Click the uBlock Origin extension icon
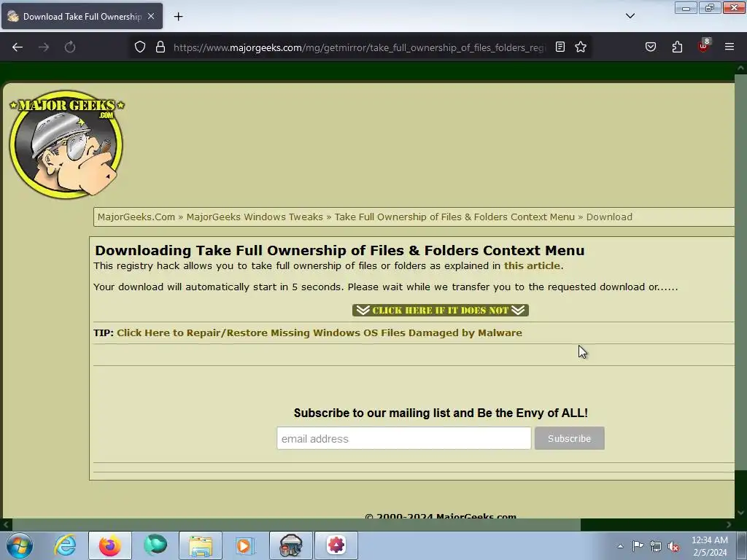The image size is (747, 560). pyautogui.click(x=704, y=46)
